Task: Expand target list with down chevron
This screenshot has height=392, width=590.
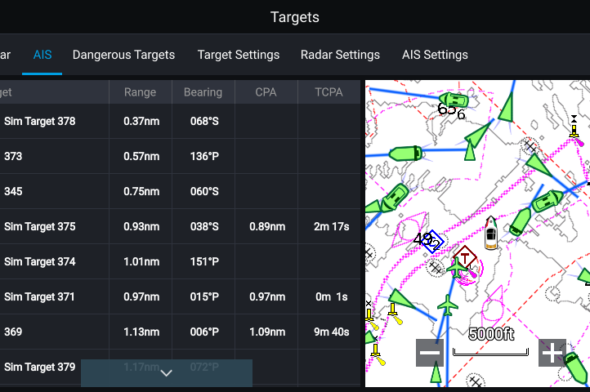Action: [166, 373]
